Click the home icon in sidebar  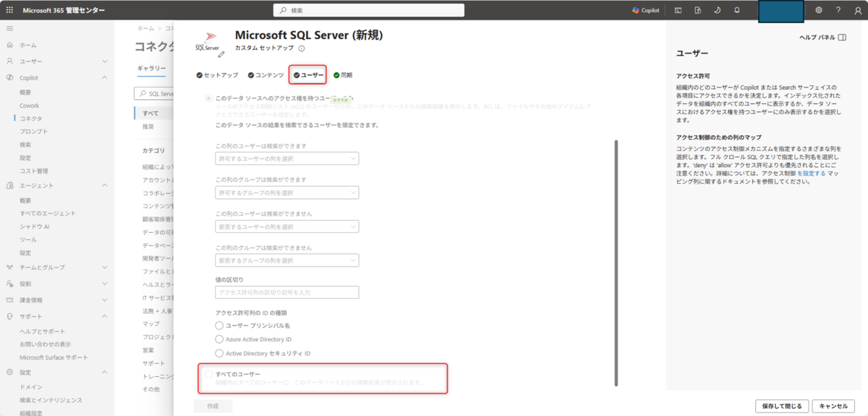[x=9, y=45]
